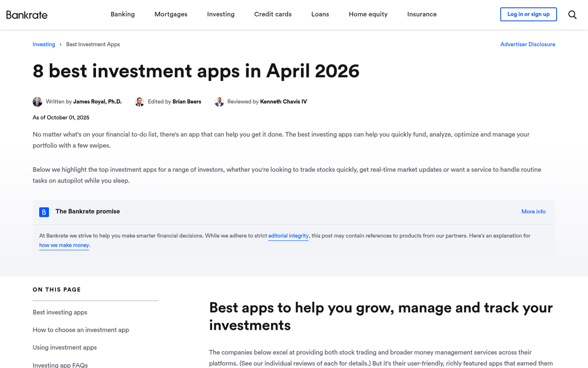Image resolution: width=588 pixels, height=368 pixels.
Task: Open the editorial integrity link
Action: point(288,236)
